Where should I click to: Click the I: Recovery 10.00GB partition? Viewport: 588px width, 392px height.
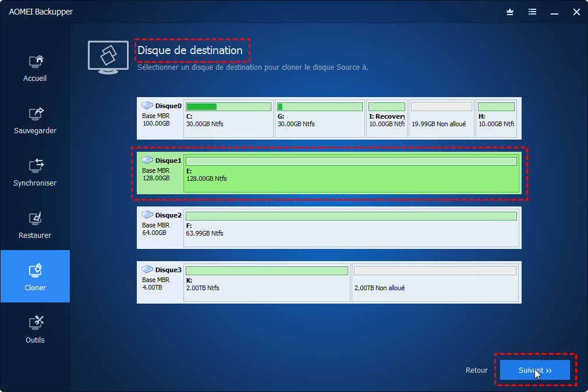387,119
